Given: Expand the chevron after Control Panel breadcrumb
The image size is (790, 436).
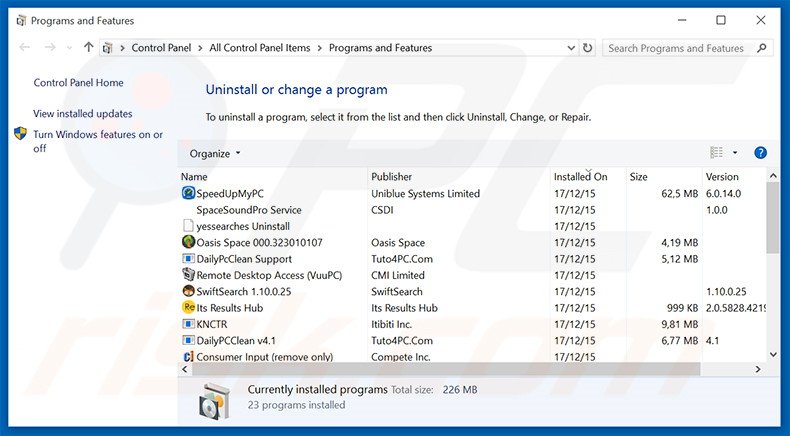Looking at the screenshot, I should click(200, 48).
